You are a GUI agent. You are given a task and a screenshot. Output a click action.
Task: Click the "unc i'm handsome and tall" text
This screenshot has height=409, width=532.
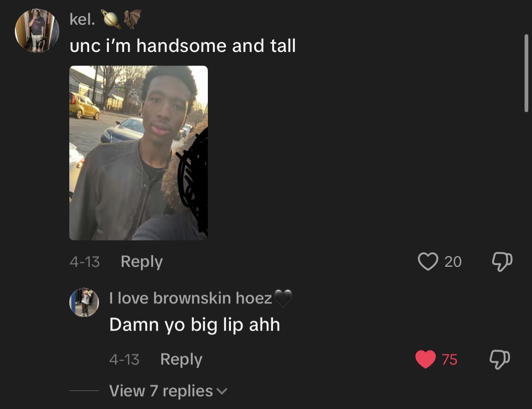coord(183,46)
